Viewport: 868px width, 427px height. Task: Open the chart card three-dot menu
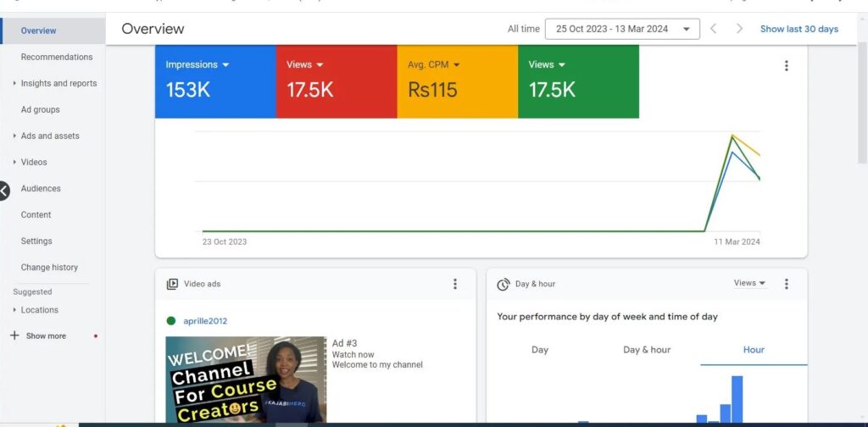point(786,66)
